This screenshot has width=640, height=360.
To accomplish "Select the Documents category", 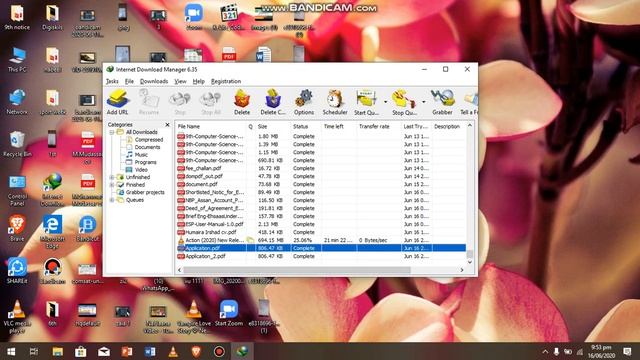I will [x=147, y=147].
